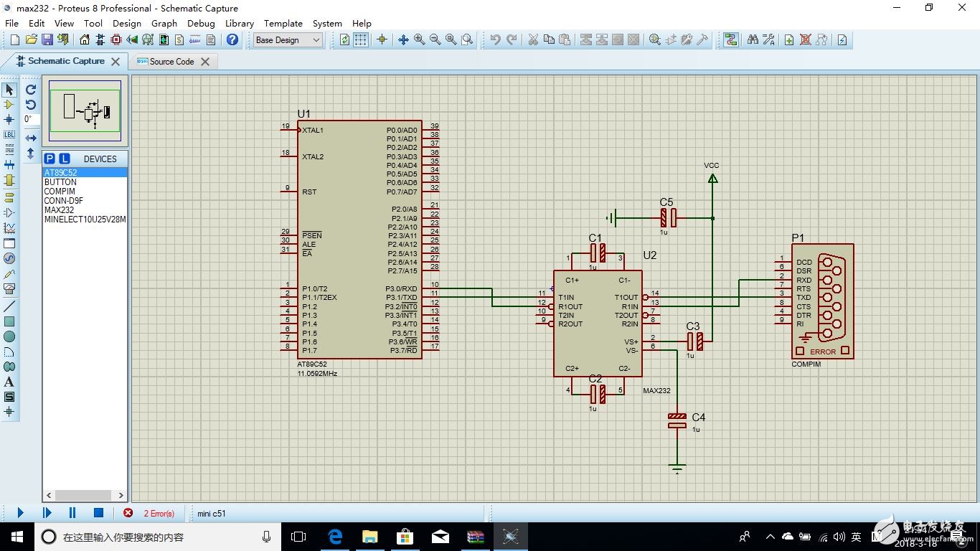980x551 pixels.
Task: Select MAX232 in the devices list
Action: [x=85, y=210]
